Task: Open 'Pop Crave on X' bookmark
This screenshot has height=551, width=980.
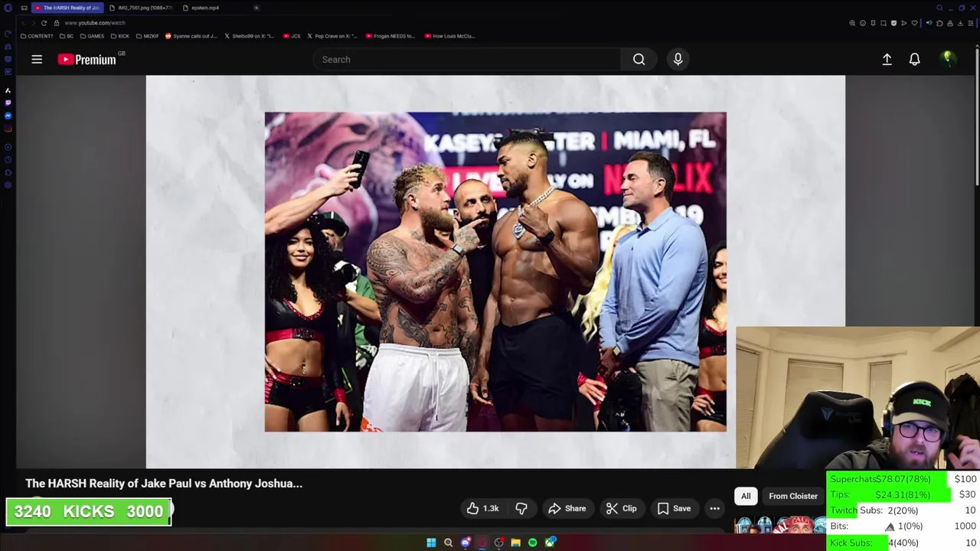Action: [x=332, y=36]
